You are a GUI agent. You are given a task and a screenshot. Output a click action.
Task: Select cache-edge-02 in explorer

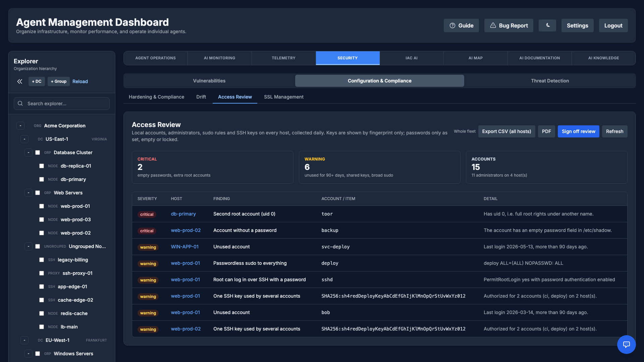coord(75,300)
